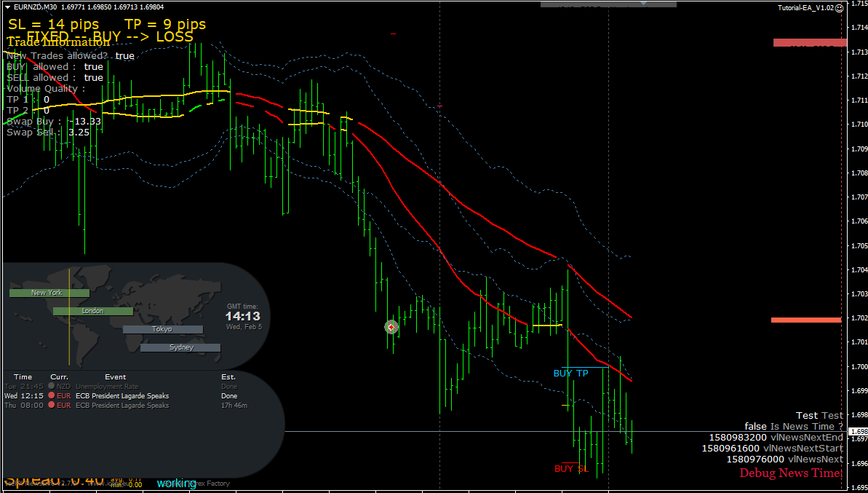Click the red impact dot on Wed 12:15 row
This screenshot has height=493, width=868.
coord(52,396)
